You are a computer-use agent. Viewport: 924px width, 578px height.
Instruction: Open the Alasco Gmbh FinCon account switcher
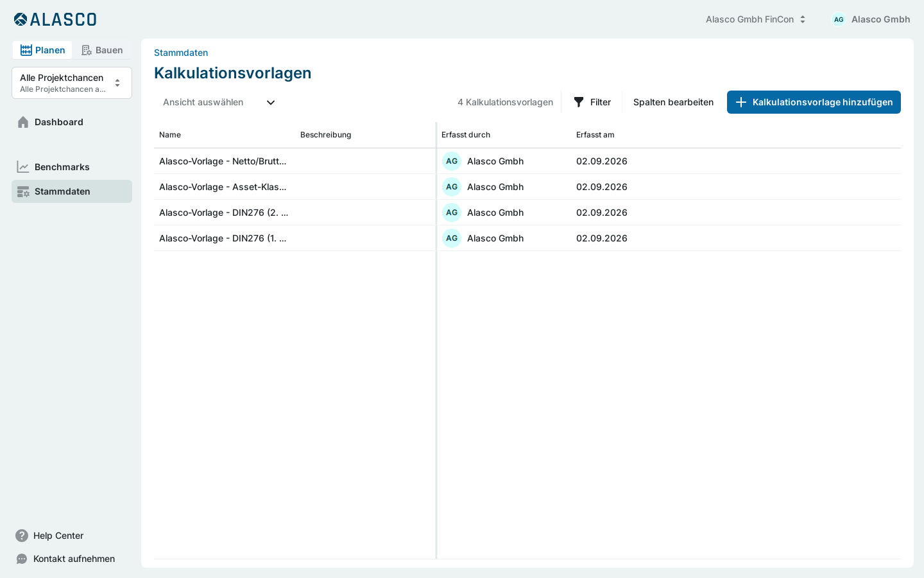755,19
